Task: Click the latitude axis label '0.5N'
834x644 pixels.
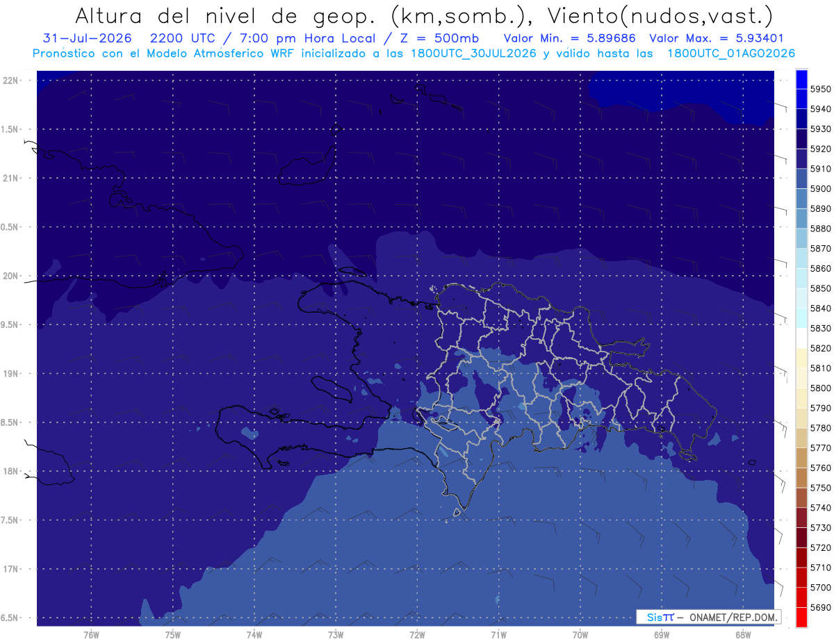Action: (x=10, y=227)
